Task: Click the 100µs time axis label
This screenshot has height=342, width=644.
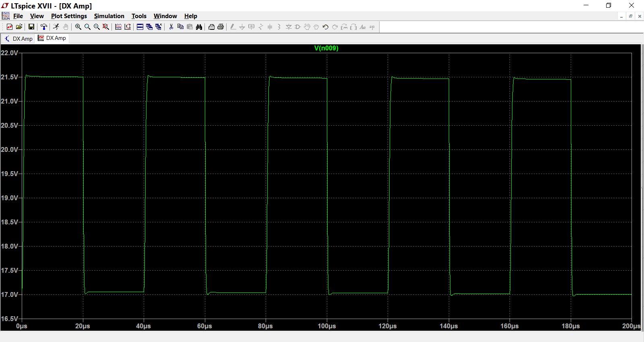Action: click(327, 326)
